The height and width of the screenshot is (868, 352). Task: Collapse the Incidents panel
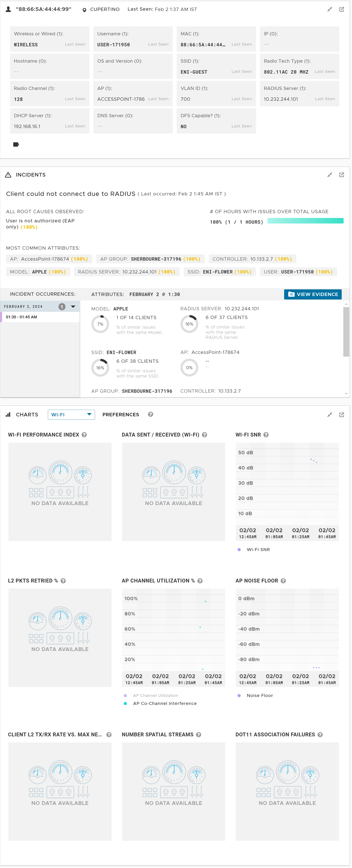(x=329, y=175)
